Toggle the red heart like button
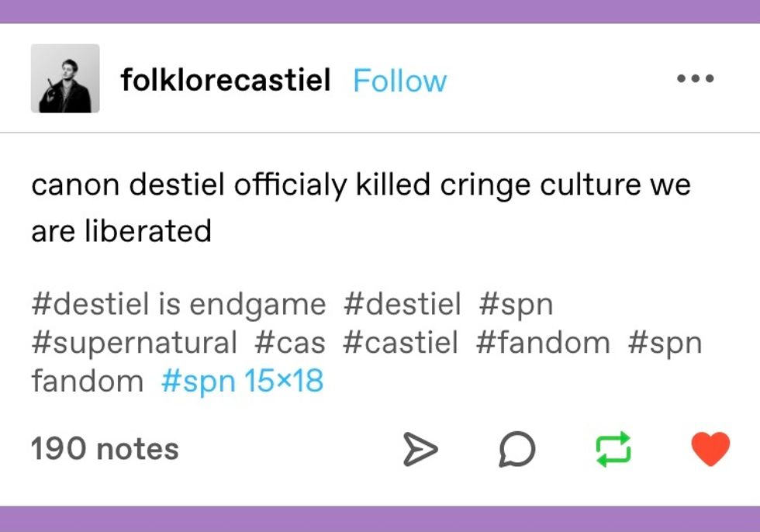760x532 pixels. [x=710, y=449]
